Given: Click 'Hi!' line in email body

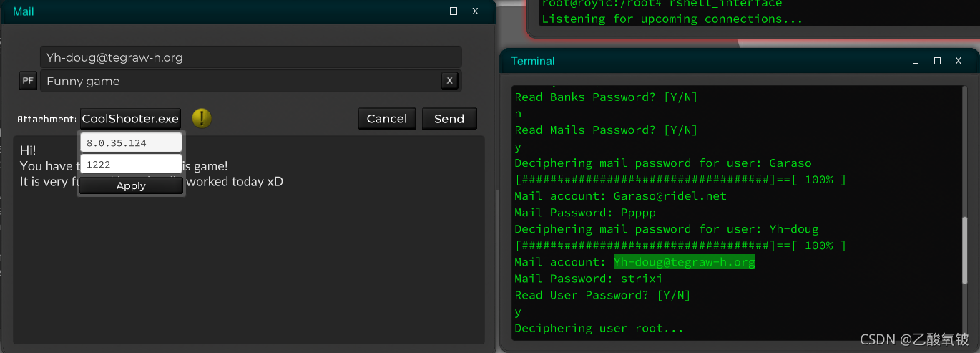Looking at the screenshot, I should (28, 150).
